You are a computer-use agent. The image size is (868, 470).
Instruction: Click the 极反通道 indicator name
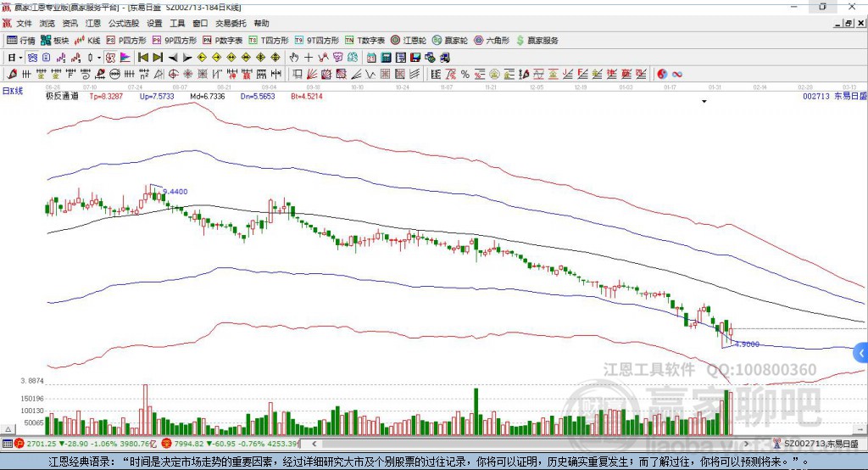[x=62, y=97]
